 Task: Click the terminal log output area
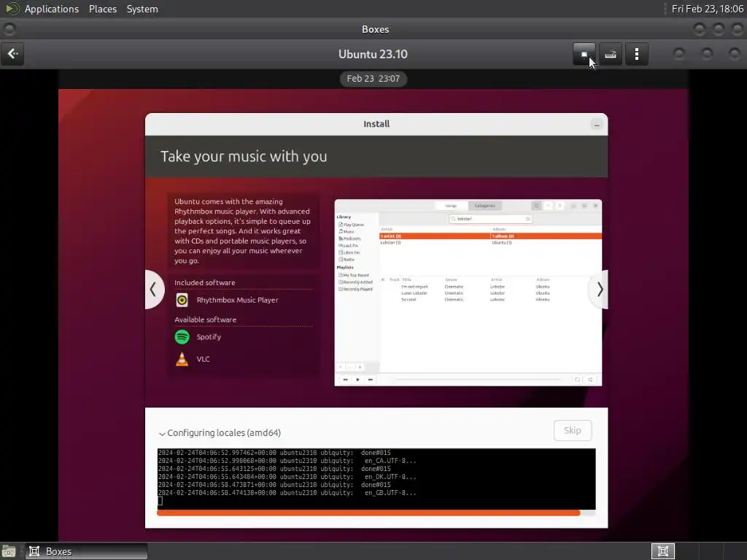376,478
